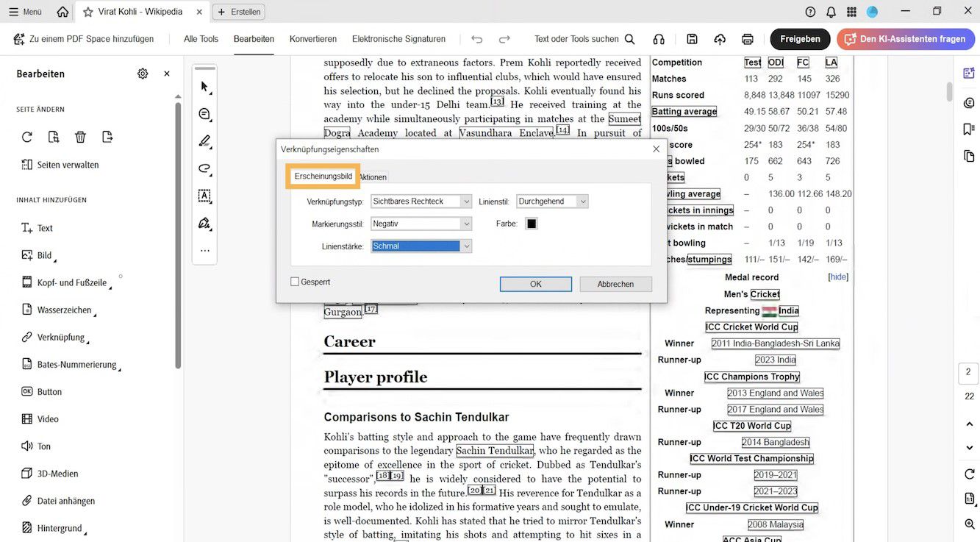Select the comment bubble tool
Screen dimensions: 980x542
(x=205, y=114)
